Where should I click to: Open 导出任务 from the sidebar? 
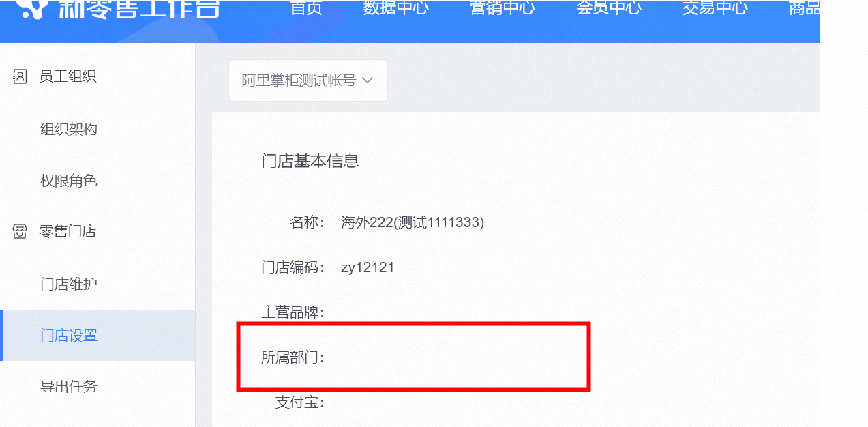69,387
